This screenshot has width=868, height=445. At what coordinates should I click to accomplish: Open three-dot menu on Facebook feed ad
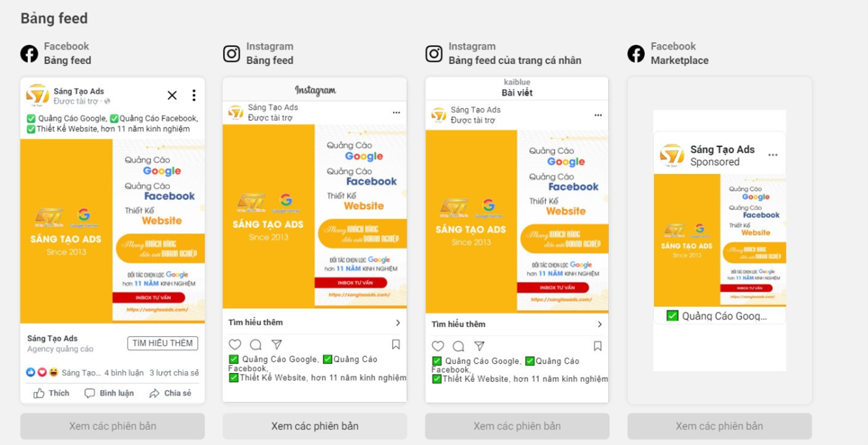[194, 96]
